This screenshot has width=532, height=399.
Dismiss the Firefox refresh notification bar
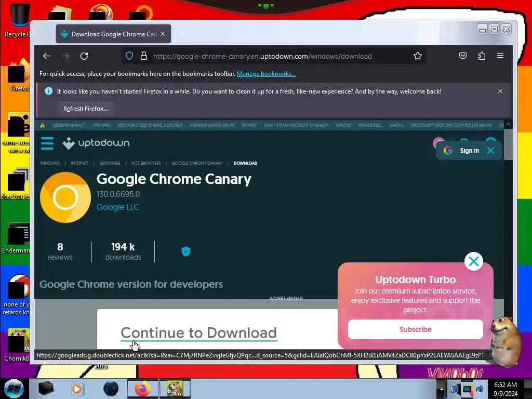[500, 91]
